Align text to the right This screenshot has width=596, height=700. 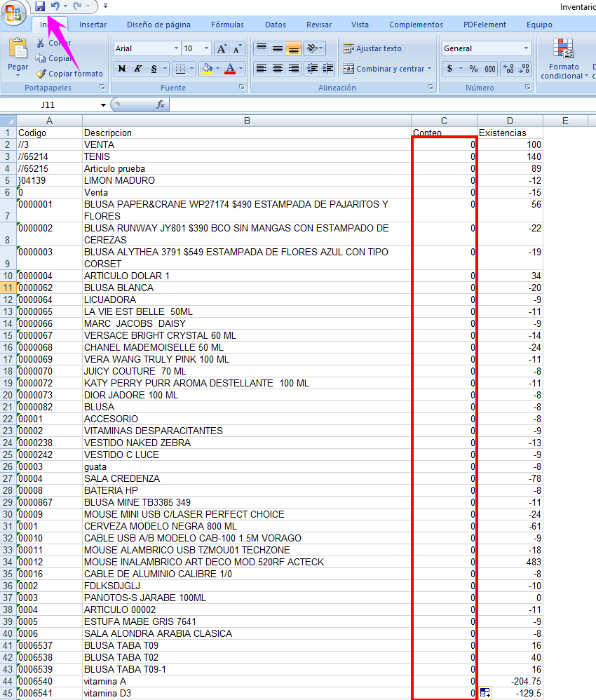pos(293,69)
